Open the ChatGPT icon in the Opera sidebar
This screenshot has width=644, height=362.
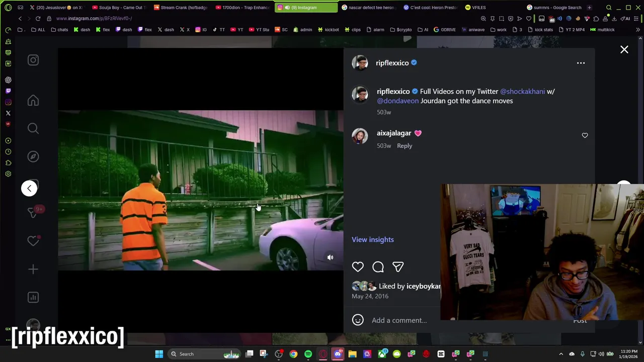(8, 80)
